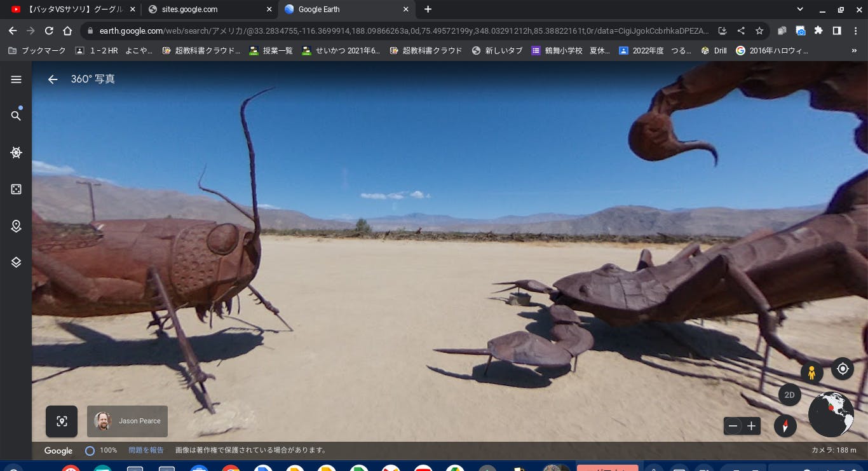Click the Pegman Street View icon
The width and height of the screenshot is (868, 471).
(811, 373)
